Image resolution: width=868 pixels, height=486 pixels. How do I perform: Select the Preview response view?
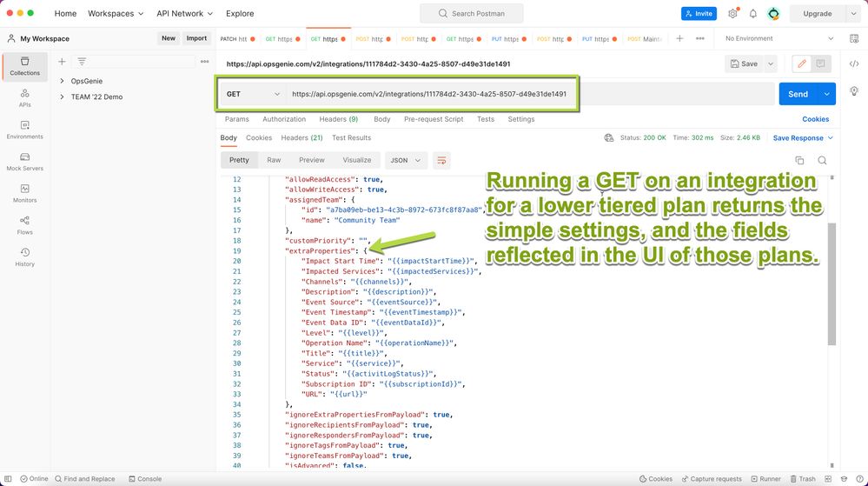click(312, 160)
